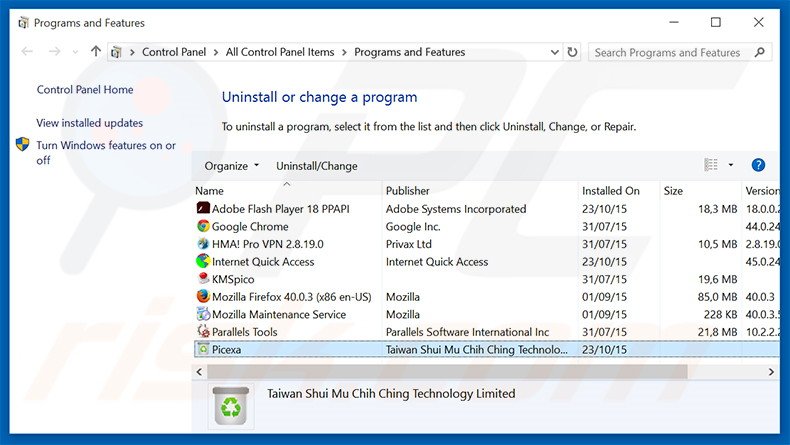The image size is (790, 445).
Task: Click the 228 KB size cell
Action: tap(720, 314)
